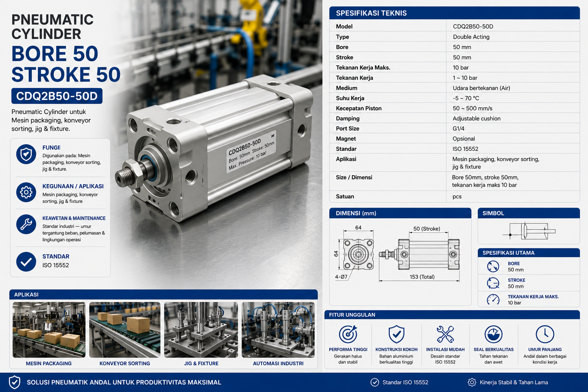Click the Model value CDQ2B50-50D in table
The width and height of the screenshot is (588, 392).
tap(473, 26)
